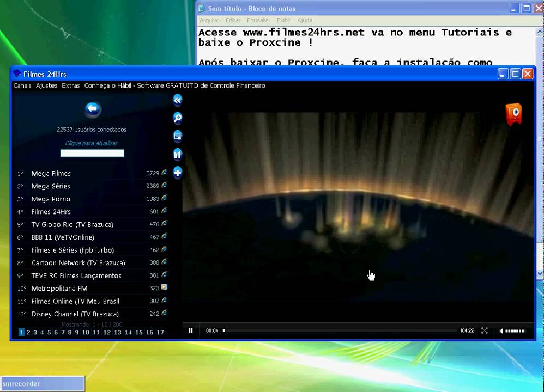Go to channel list page 13
This screenshot has width=544, height=392.
click(118, 333)
